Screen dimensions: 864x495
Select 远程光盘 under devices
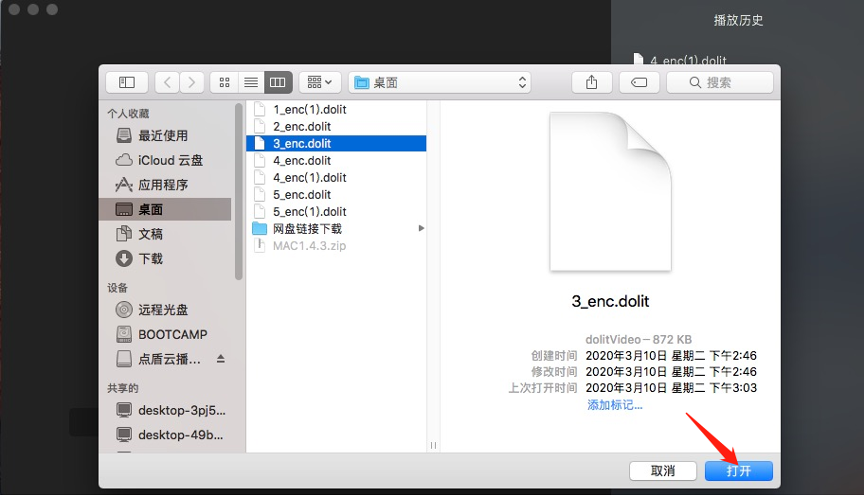click(x=165, y=310)
